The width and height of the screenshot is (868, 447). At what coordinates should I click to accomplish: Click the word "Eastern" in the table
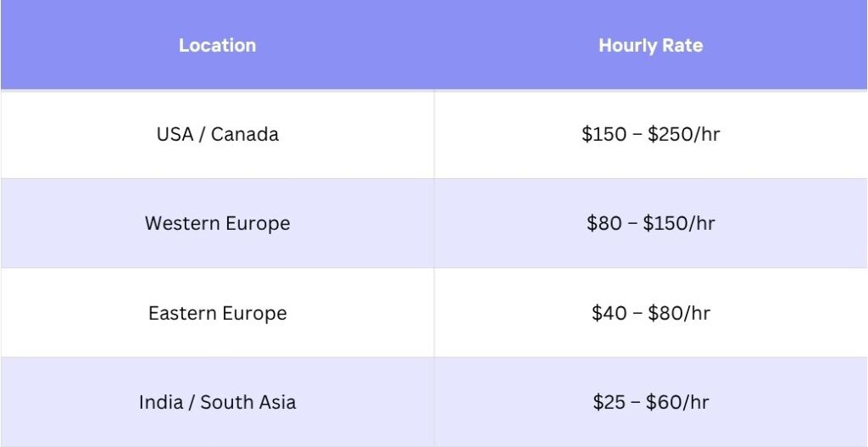[182, 313]
